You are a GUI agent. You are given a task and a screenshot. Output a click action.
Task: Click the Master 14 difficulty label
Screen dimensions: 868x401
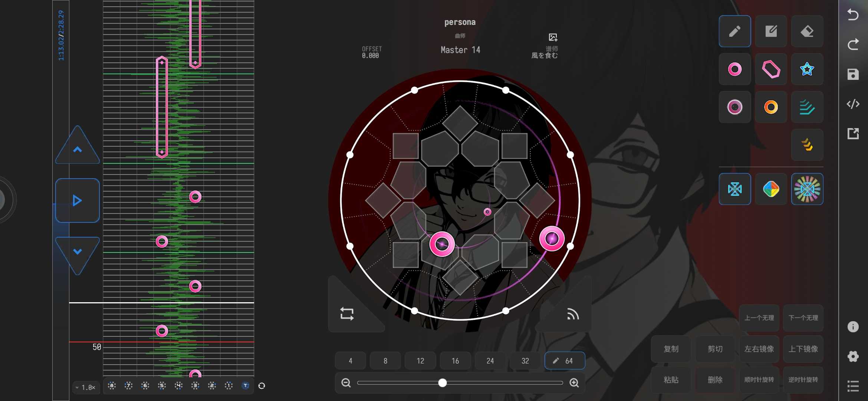pos(460,50)
